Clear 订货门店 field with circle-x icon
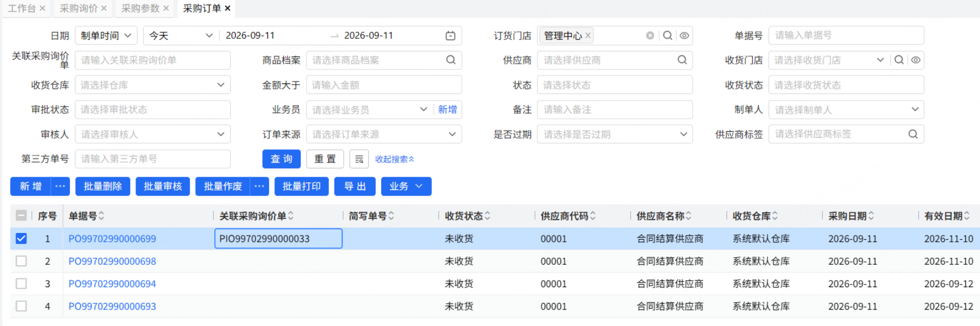The image size is (980, 326). pyautogui.click(x=650, y=36)
